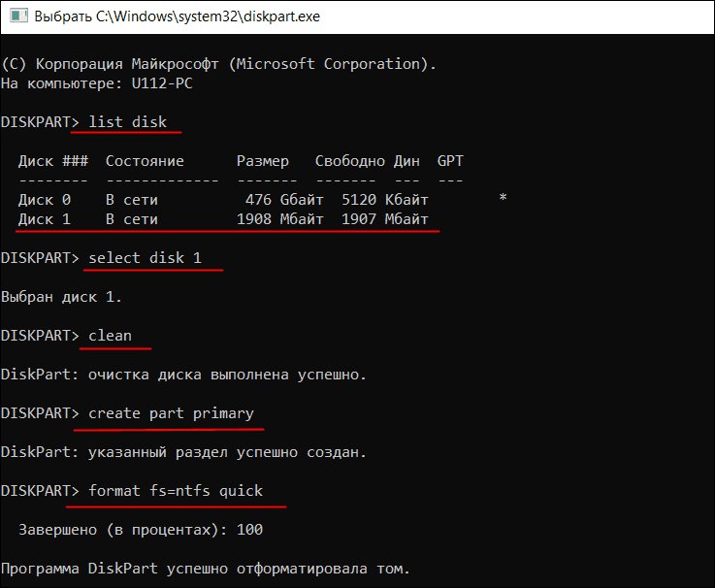Click the "list disk" command text

127,122
